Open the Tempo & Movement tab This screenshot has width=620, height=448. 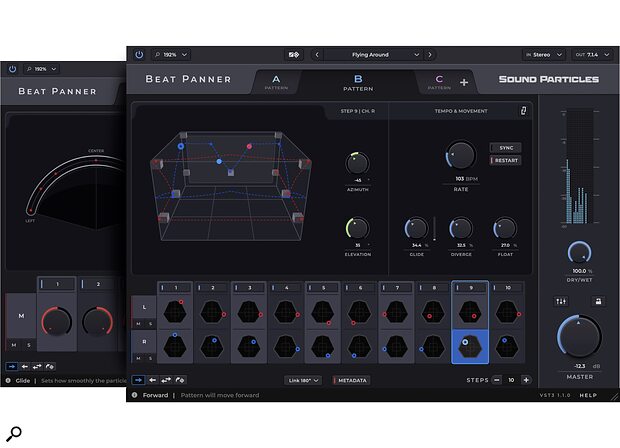pos(461,111)
